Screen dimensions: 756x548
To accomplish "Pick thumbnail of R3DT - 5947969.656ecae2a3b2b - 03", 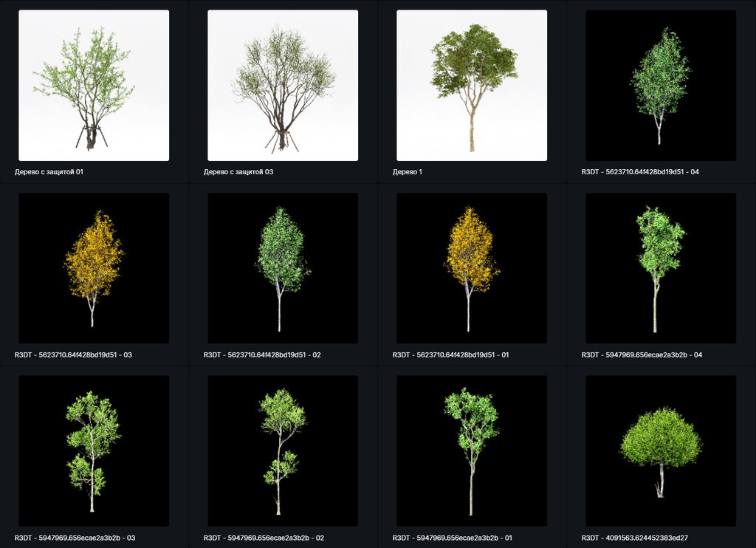I will (x=94, y=451).
